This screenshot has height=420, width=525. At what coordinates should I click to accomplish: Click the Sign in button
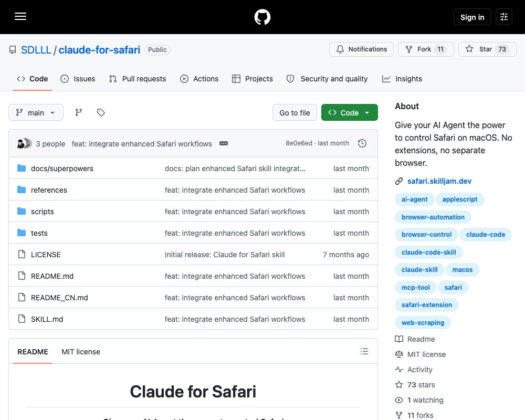point(472,17)
